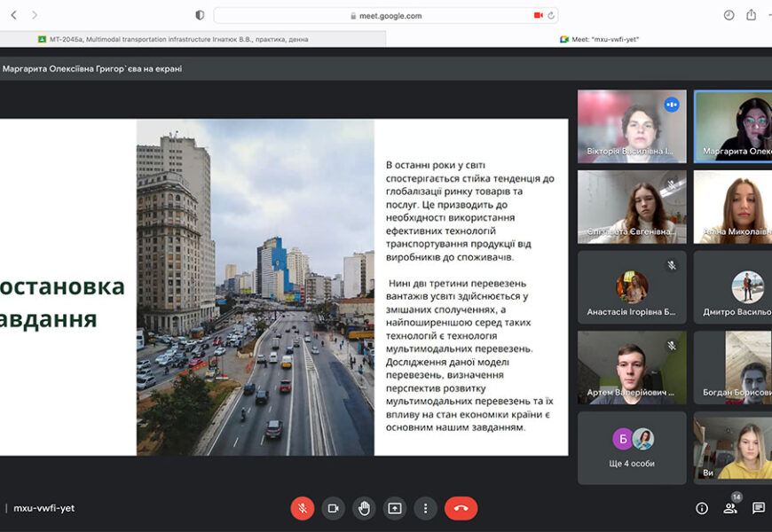
Task: Click the red camera indicator in address bar
Action: [538, 15]
